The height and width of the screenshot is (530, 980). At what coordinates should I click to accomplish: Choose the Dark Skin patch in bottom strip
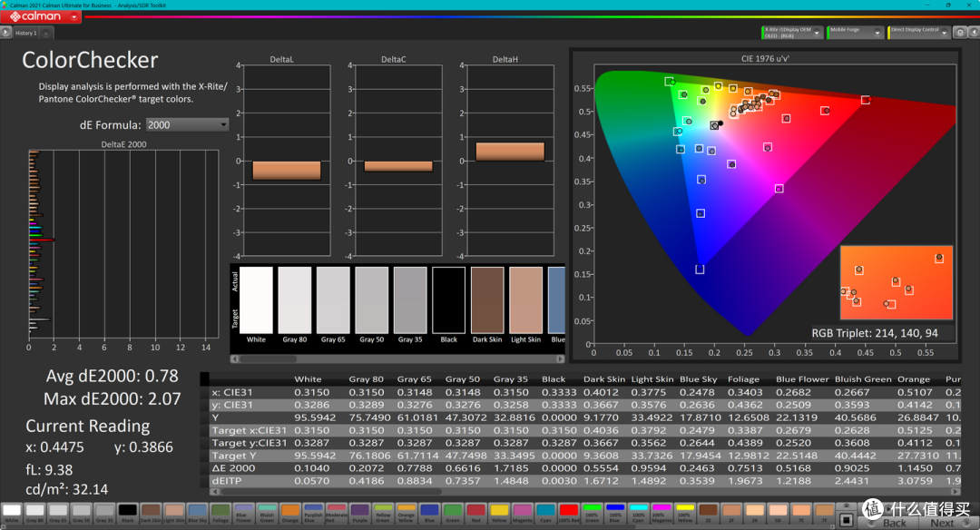point(151,513)
